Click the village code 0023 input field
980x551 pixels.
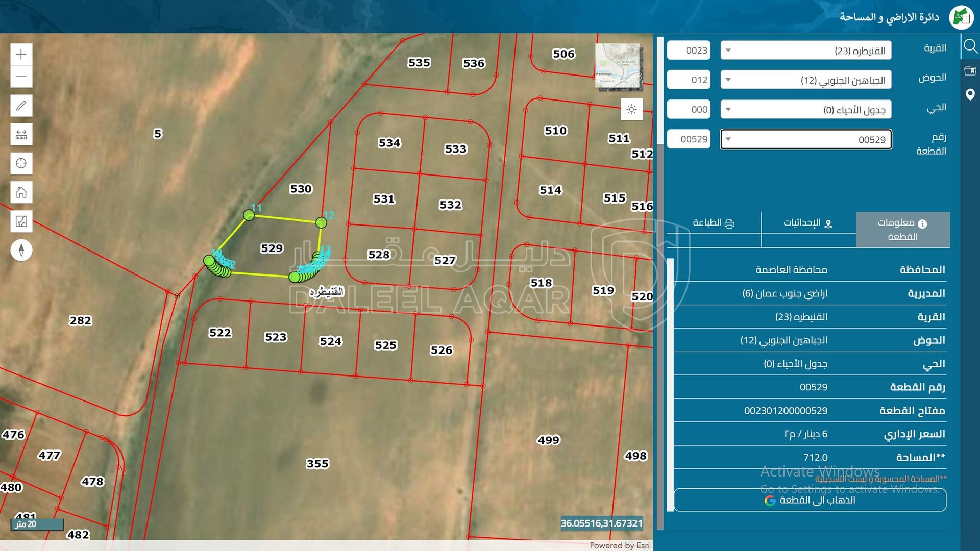point(689,51)
